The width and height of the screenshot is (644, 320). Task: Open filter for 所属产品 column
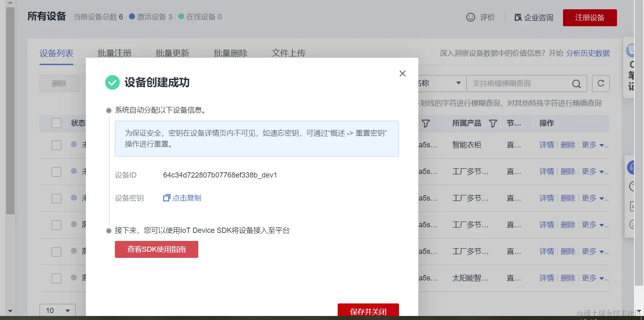point(493,123)
